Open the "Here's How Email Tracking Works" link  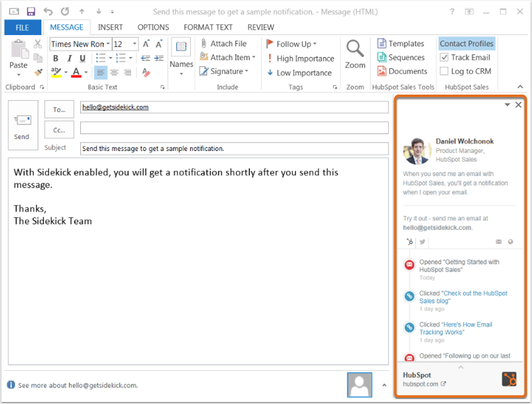tap(456, 328)
